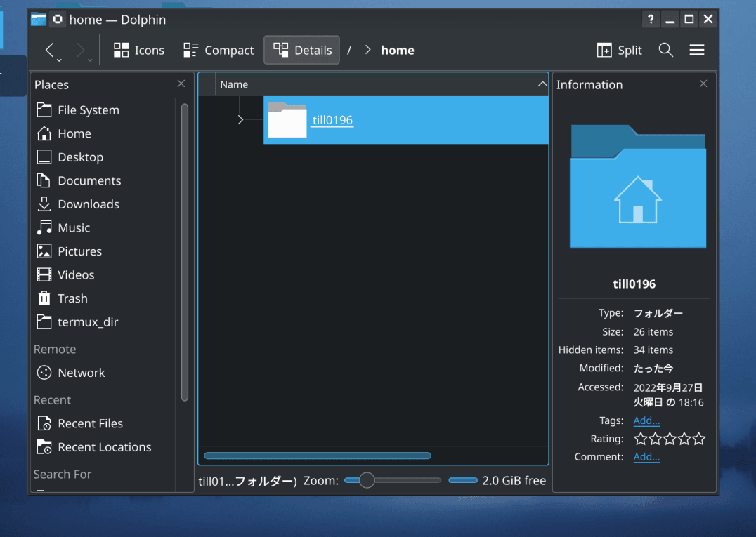The height and width of the screenshot is (537, 756).
Task: Click the home breadcrumb segment
Action: 397,50
